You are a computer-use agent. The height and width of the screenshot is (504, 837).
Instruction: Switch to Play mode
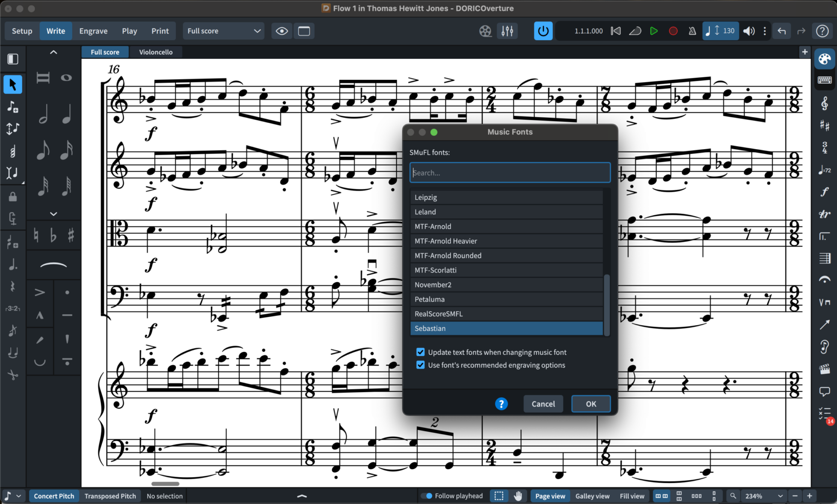click(129, 31)
